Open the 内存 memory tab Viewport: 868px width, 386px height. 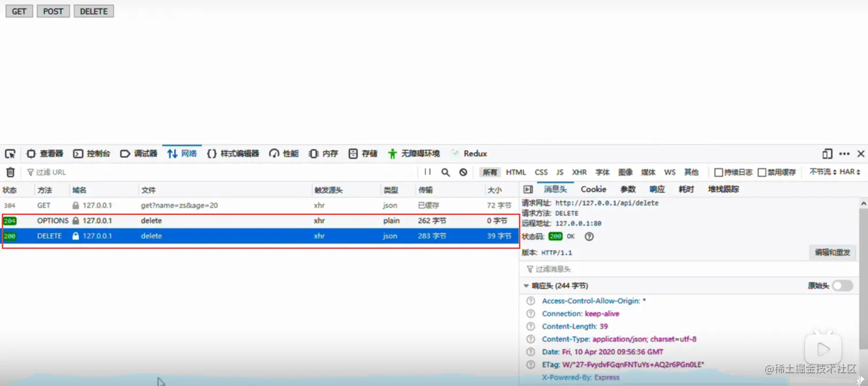(x=324, y=154)
